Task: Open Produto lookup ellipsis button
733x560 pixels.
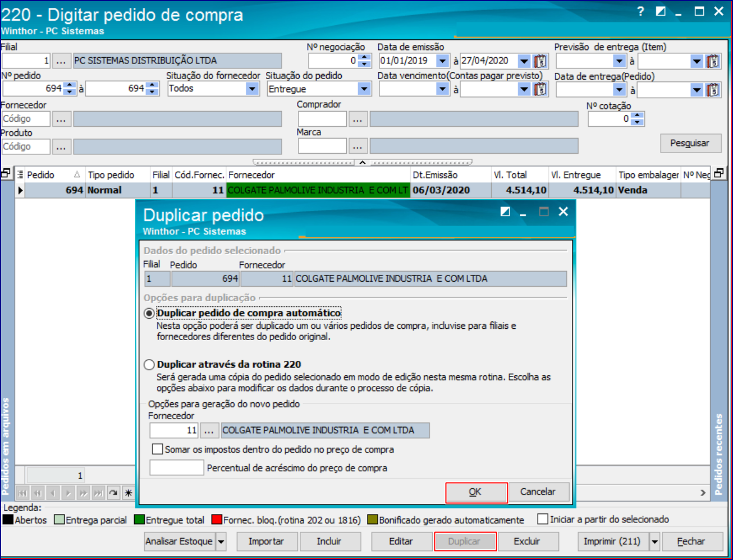Action: tap(61, 147)
